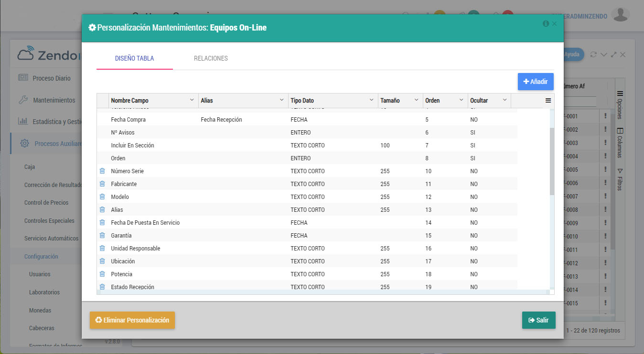
Task: Click the Zendo cloud logo
Action: 26,53
